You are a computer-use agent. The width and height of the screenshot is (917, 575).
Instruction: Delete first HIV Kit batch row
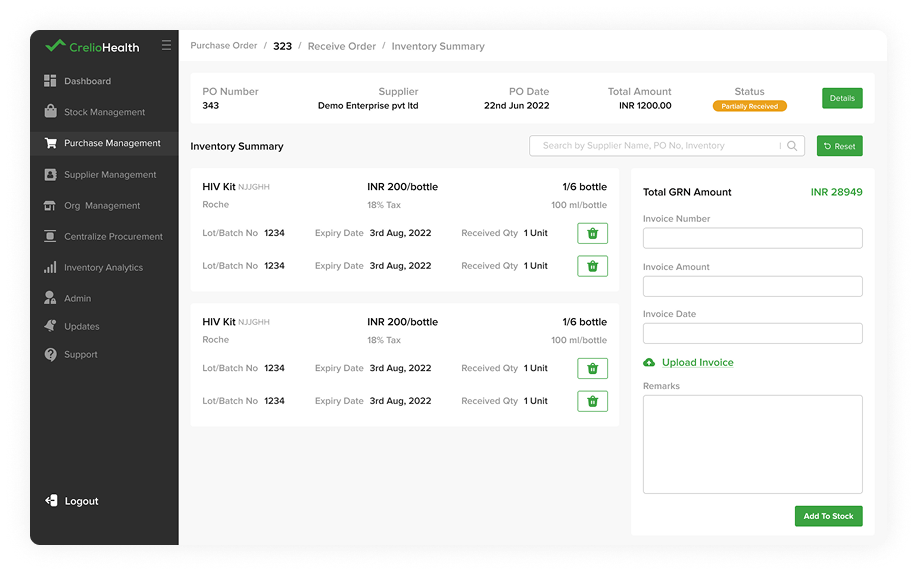pyautogui.click(x=592, y=233)
